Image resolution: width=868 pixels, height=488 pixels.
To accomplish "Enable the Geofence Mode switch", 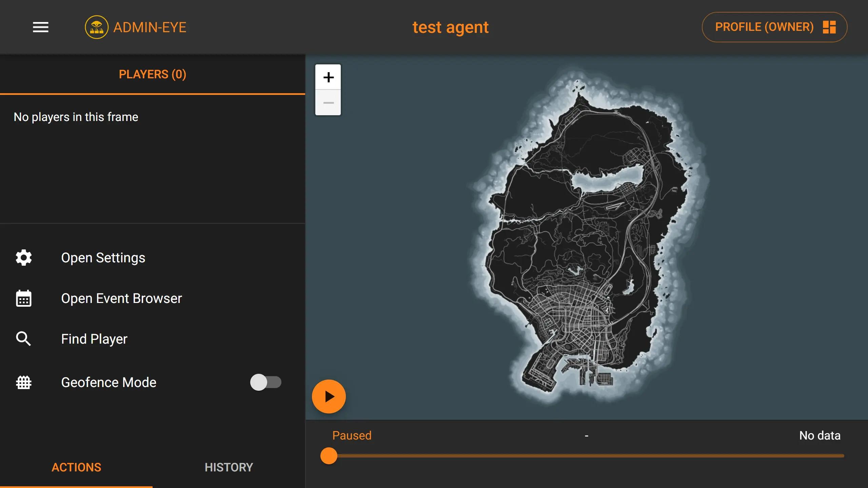I will [265, 382].
